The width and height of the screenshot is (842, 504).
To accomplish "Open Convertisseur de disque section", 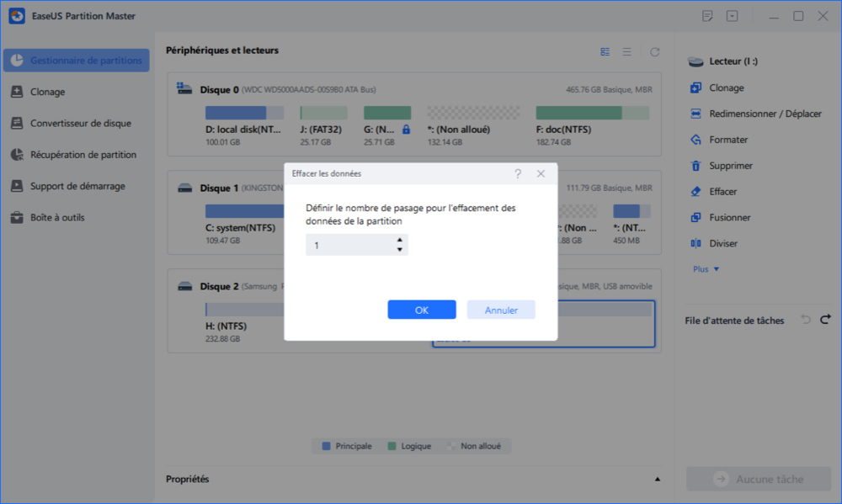I will [80, 124].
